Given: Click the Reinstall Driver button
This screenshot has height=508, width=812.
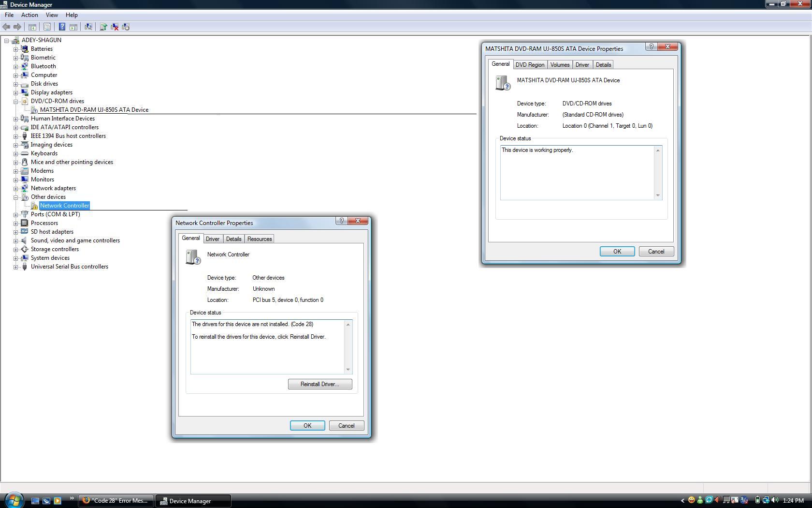Looking at the screenshot, I should pyautogui.click(x=320, y=384).
